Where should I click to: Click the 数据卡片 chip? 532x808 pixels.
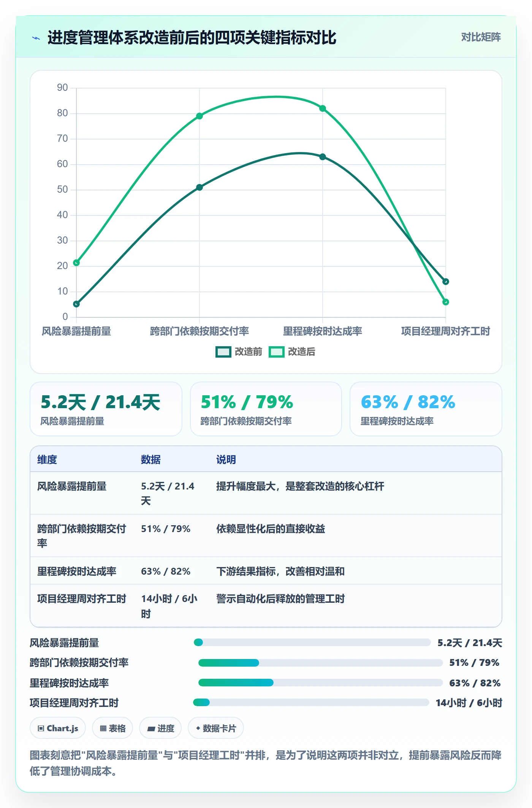pyautogui.click(x=216, y=728)
